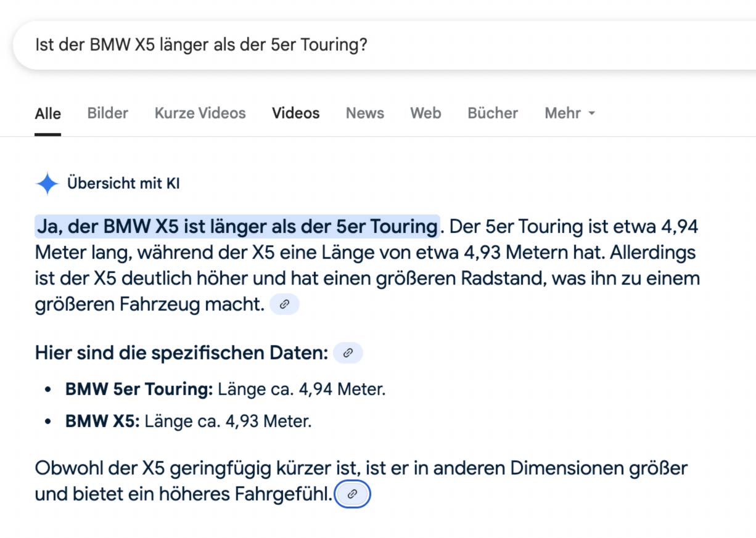The image size is (756, 538).
Task: Open the News tab
Action: pos(364,113)
